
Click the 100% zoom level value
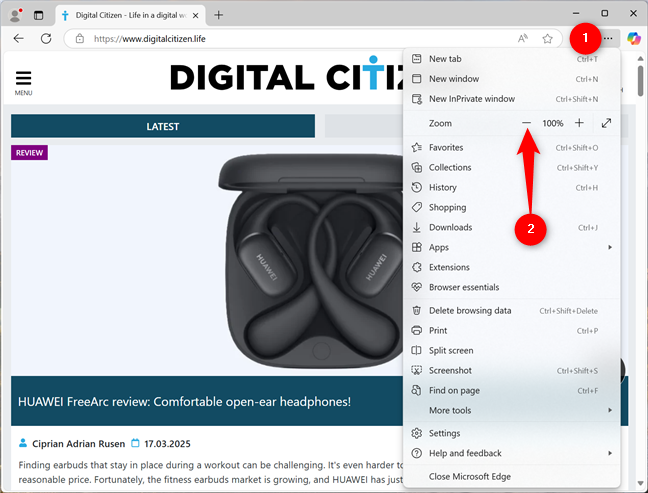coord(553,123)
